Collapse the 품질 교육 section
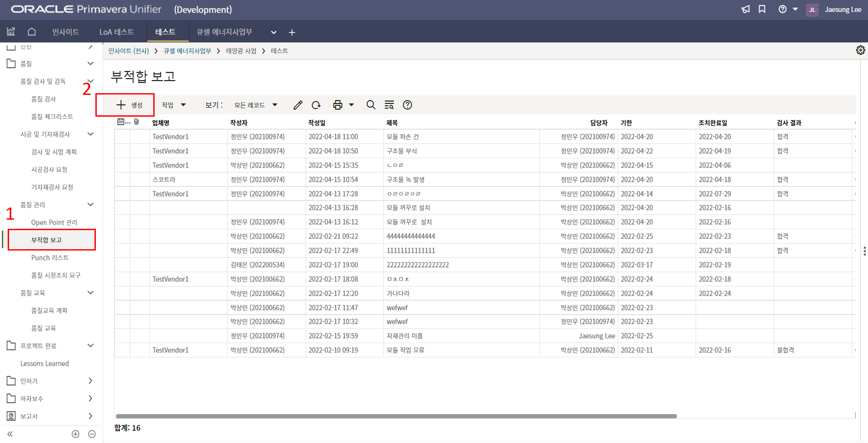Image resolution: width=868 pixels, height=443 pixels. 90,293
